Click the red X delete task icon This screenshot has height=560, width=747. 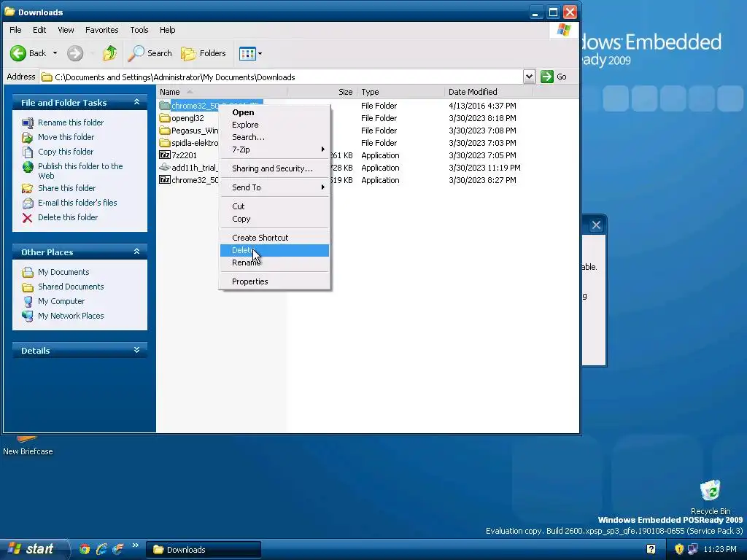(28, 217)
